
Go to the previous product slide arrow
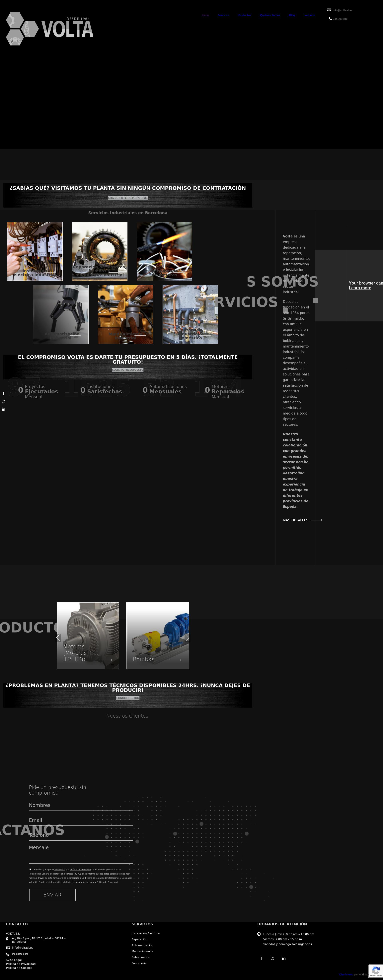click(58, 638)
